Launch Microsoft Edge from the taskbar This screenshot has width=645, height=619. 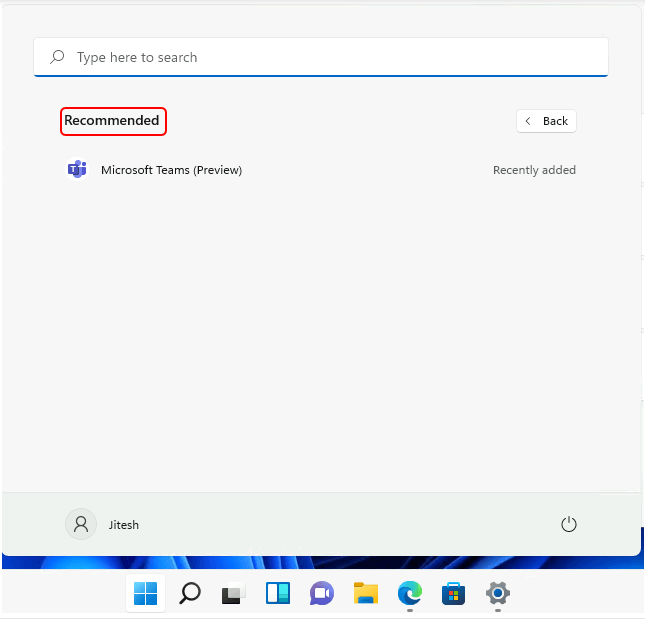pyautogui.click(x=410, y=593)
